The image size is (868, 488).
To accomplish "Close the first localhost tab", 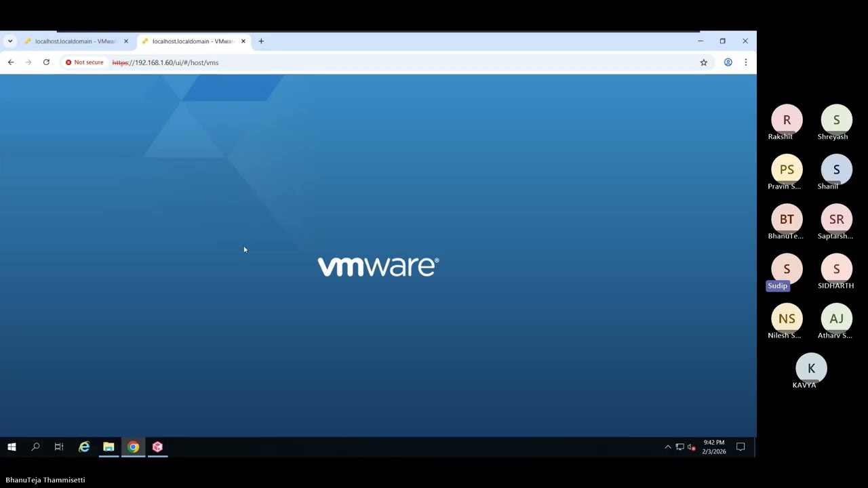I will (x=125, y=41).
